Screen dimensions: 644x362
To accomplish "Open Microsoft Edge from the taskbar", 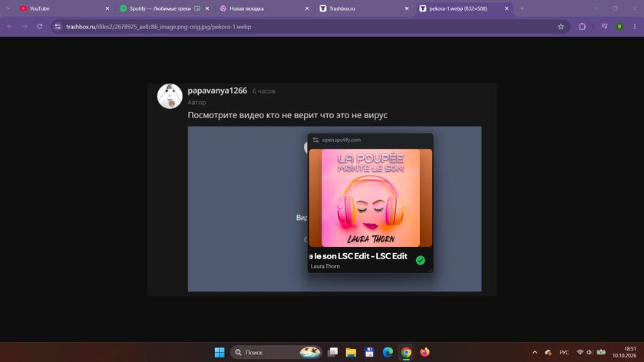I will (388, 352).
